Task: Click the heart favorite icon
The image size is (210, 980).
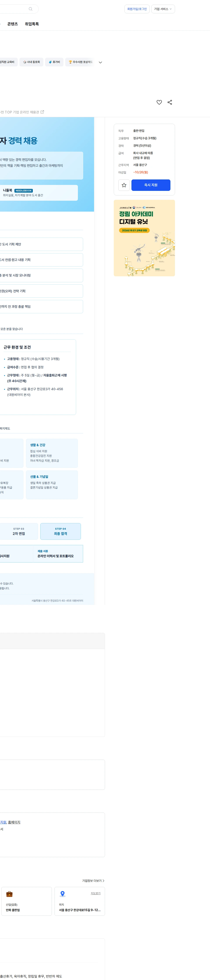Action: coord(159,102)
